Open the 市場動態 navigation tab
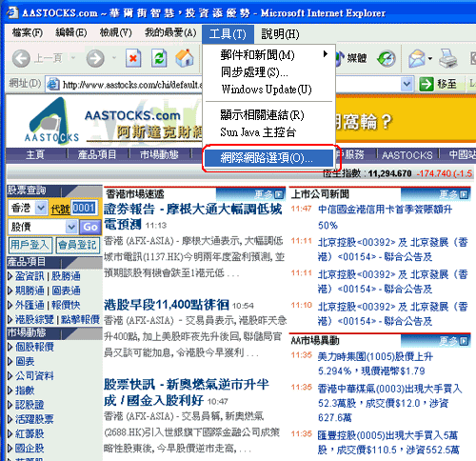The image size is (476, 461). pos(159,155)
